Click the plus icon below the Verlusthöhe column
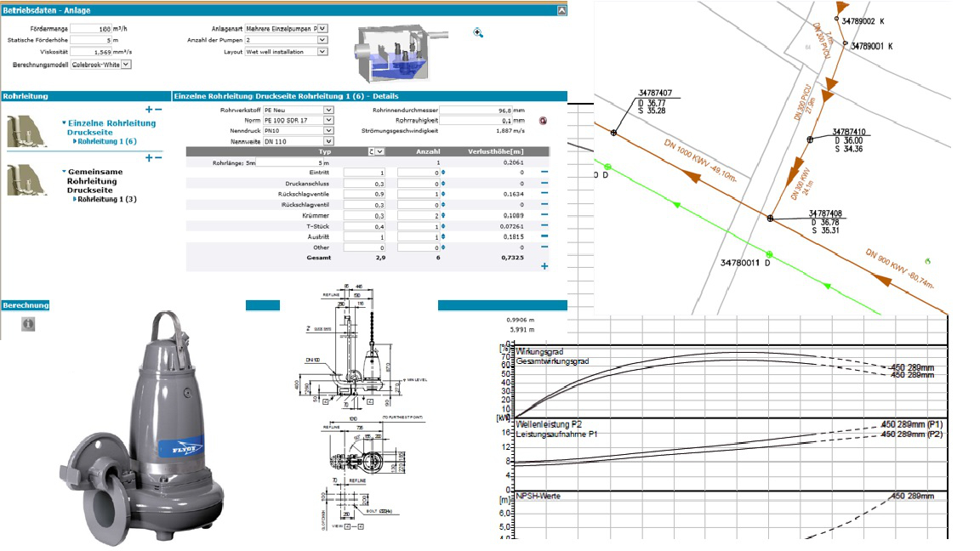The width and height of the screenshot is (980, 551). pyautogui.click(x=545, y=264)
